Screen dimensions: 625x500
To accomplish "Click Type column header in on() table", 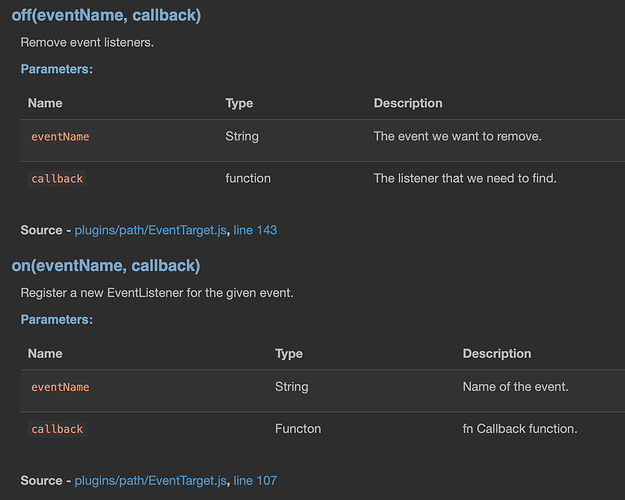I will tap(288, 353).
